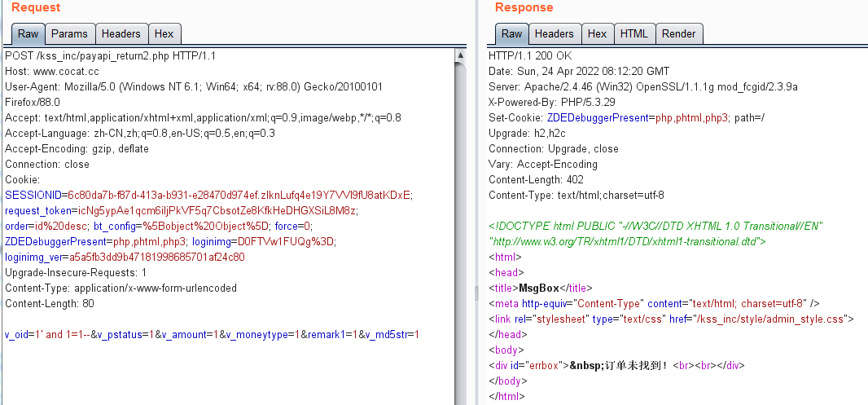868x405 pixels.
Task: Click the X-Powered-By: PHP/5.3.29 header
Action: tap(552, 103)
